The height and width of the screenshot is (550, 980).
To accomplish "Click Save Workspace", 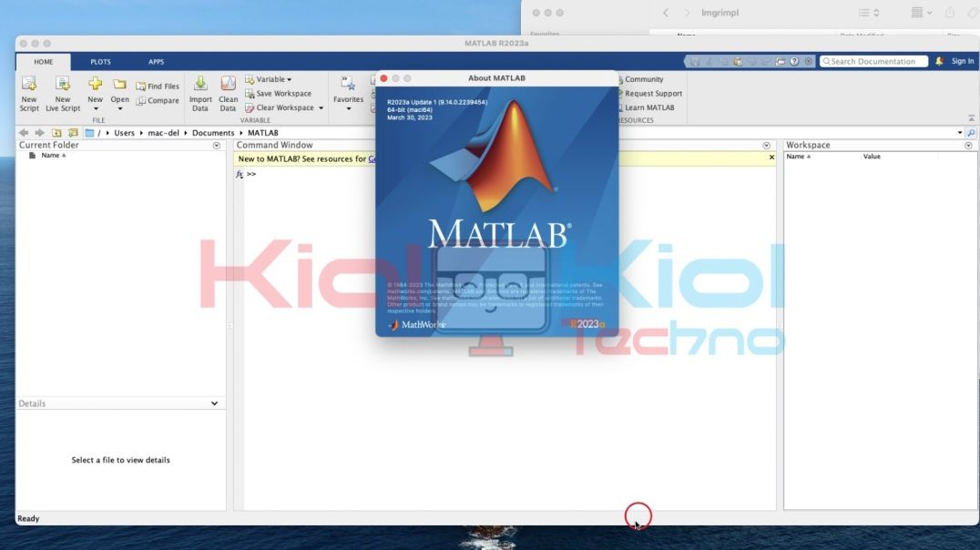I will click(x=278, y=94).
